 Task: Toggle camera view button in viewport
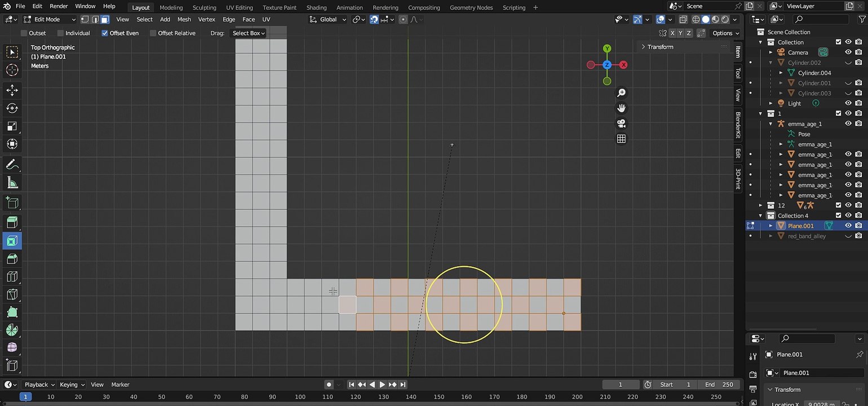coord(621,123)
